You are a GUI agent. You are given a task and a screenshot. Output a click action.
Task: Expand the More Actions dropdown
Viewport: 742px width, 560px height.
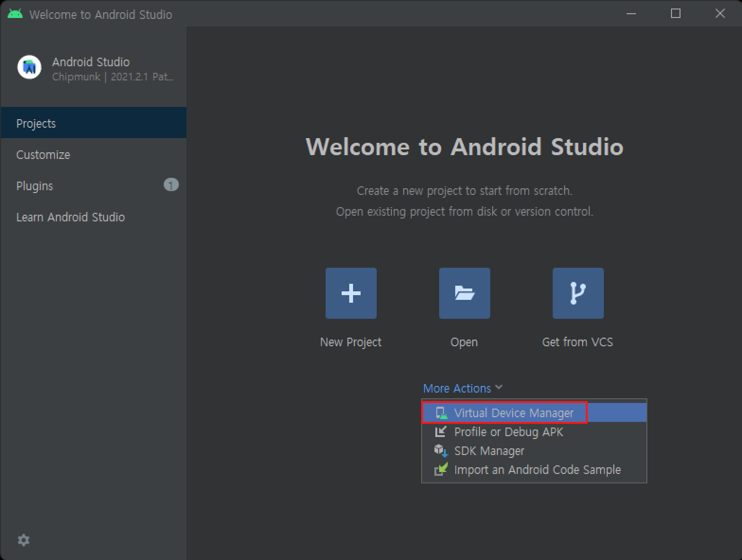click(x=462, y=388)
